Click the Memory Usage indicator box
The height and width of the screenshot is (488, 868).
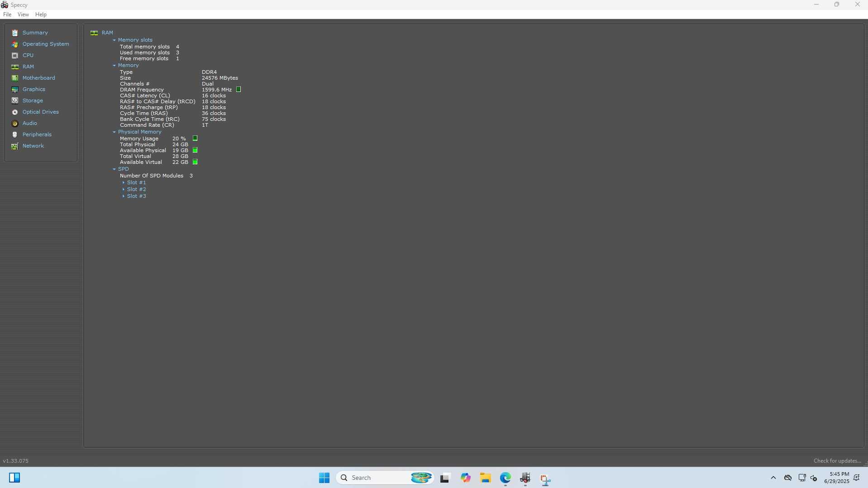pos(195,139)
